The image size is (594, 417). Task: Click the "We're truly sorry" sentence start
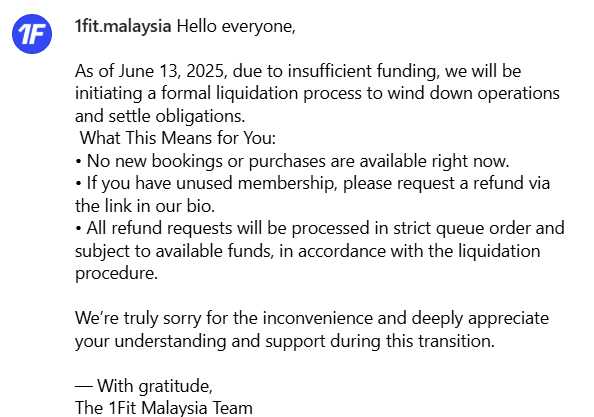pos(138,318)
